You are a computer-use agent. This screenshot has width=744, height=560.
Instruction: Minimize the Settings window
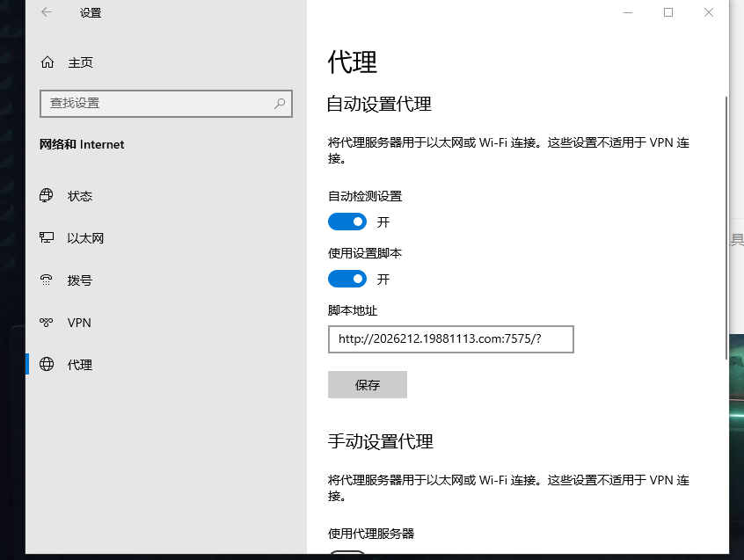[628, 12]
